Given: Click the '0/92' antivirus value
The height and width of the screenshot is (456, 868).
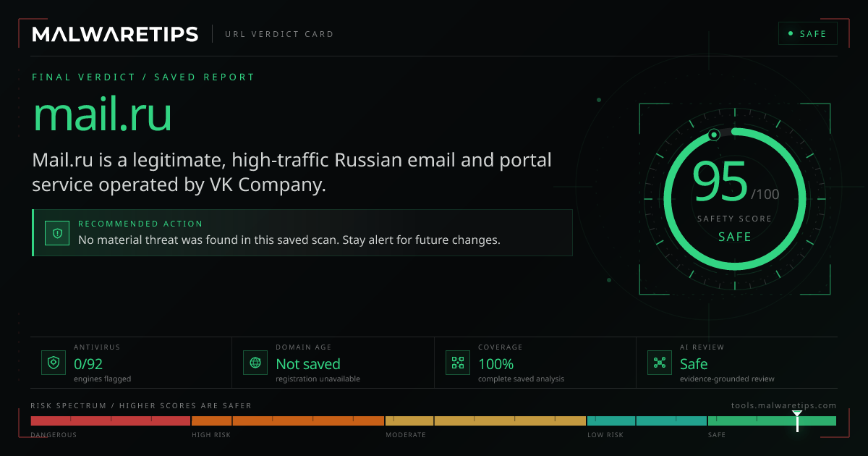Looking at the screenshot, I should pyautogui.click(x=88, y=364).
